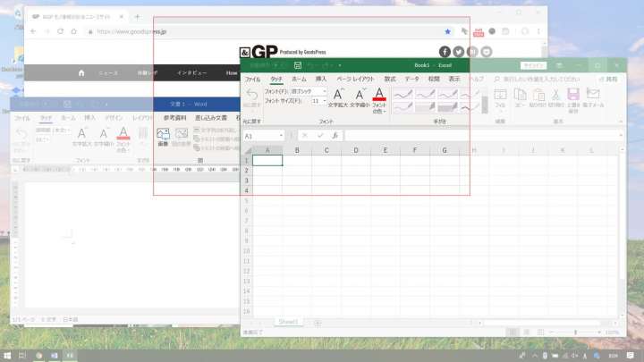Open the Excel Name Box dropdown arrow
644x362 pixels.
point(281,136)
